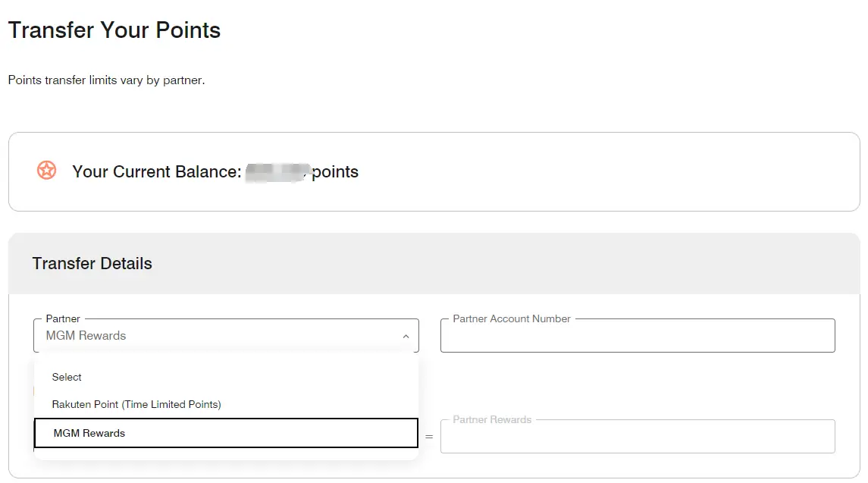Choose the 'Select' placeholder option
This screenshot has height=483, width=868.
coord(67,377)
